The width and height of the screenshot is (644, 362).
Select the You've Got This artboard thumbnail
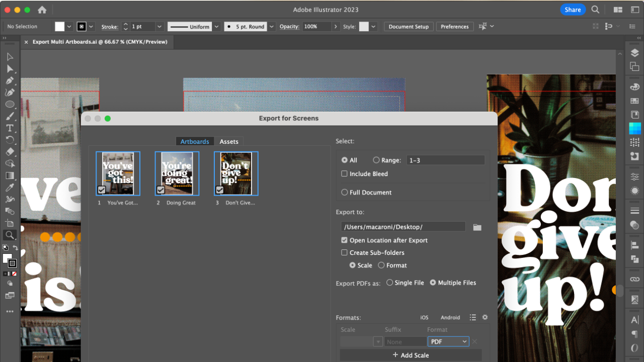[118, 173]
